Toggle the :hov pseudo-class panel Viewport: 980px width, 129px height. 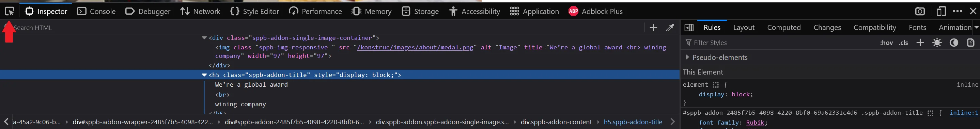tap(886, 43)
